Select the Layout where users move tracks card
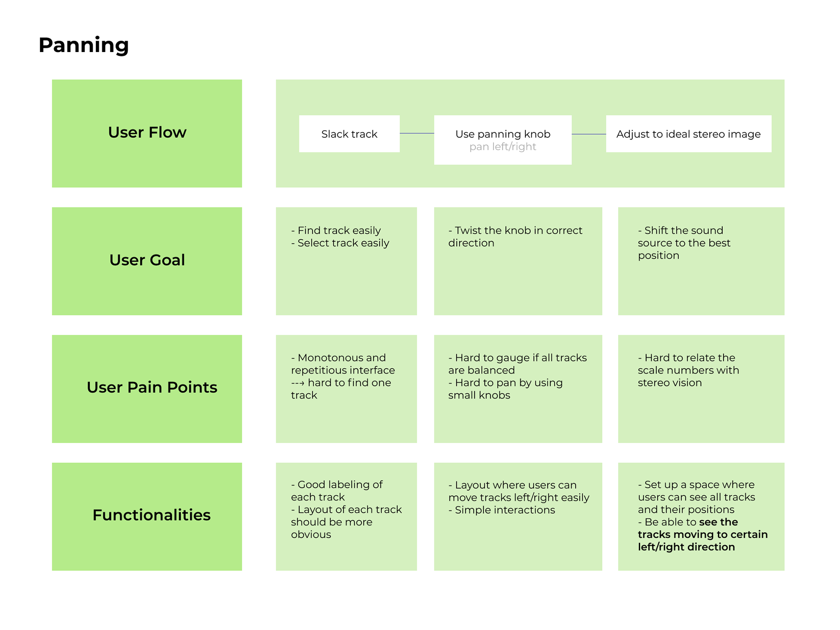The width and height of the screenshot is (840, 630). point(518,517)
